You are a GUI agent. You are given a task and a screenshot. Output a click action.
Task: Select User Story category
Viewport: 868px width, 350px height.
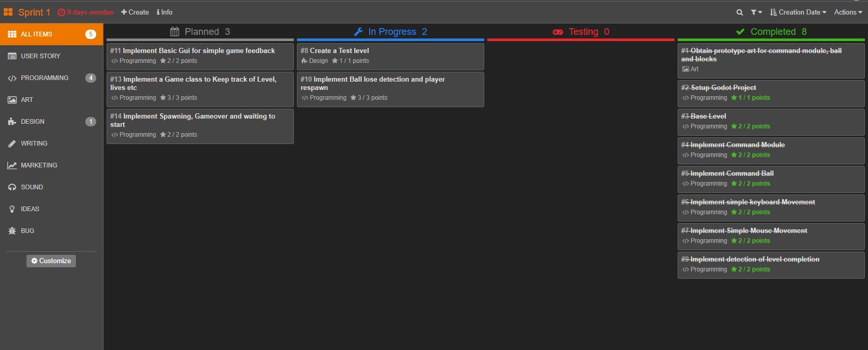coord(51,56)
